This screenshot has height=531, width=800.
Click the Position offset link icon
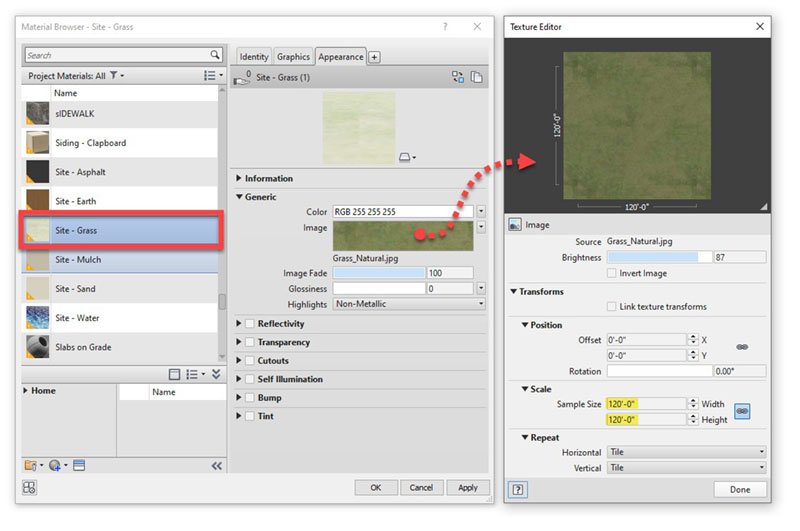742,347
